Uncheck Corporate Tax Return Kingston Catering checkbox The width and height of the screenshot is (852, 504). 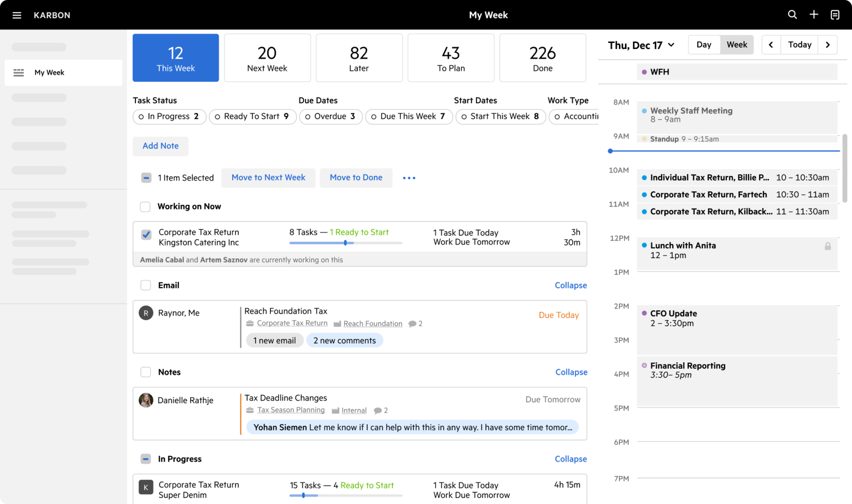pyautogui.click(x=146, y=235)
